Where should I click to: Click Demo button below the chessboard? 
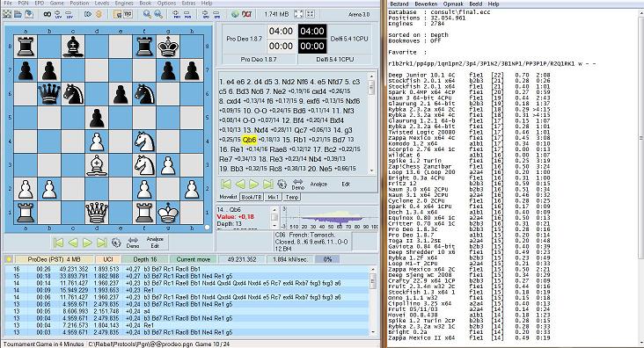[x=133, y=243]
